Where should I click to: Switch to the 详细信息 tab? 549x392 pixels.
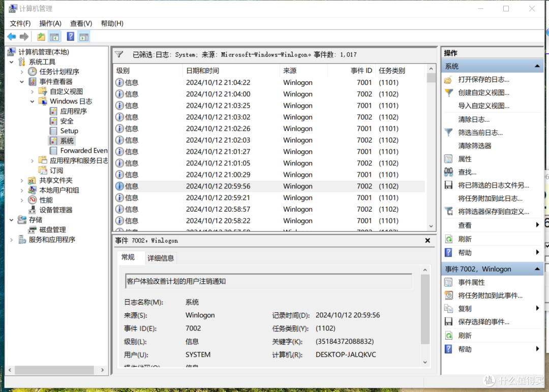click(161, 257)
